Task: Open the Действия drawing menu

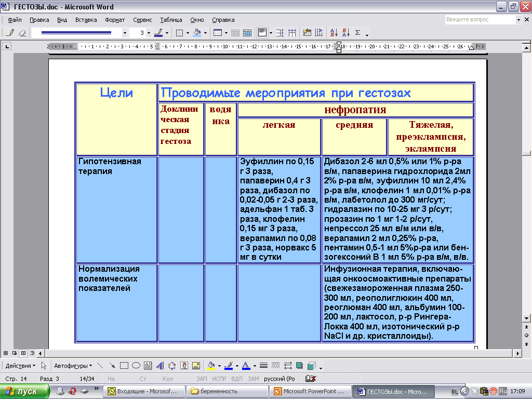Action: [x=20, y=365]
